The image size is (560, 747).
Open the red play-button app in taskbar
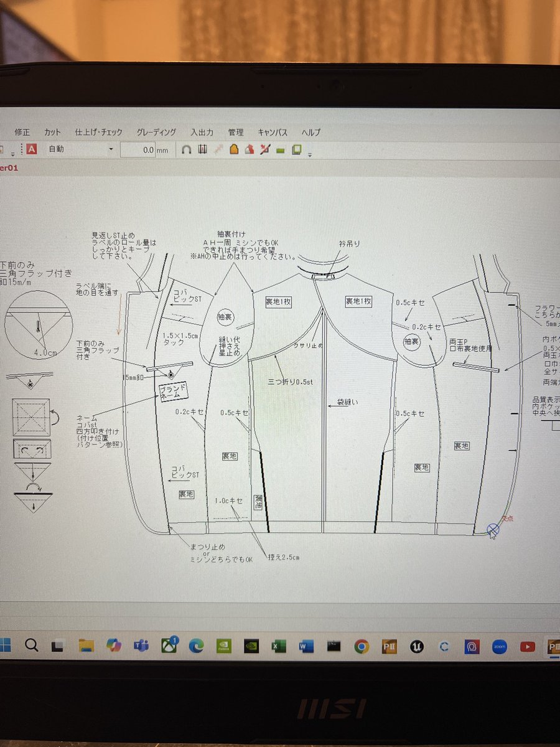(528, 646)
